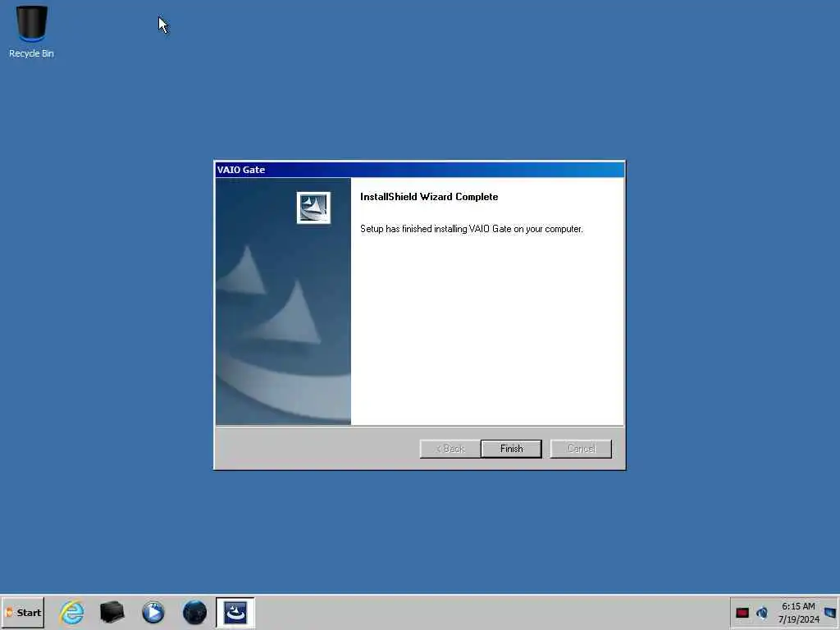Open the black folder icon on the taskbar
Viewport: 840px width, 630px height.
point(112,612)
